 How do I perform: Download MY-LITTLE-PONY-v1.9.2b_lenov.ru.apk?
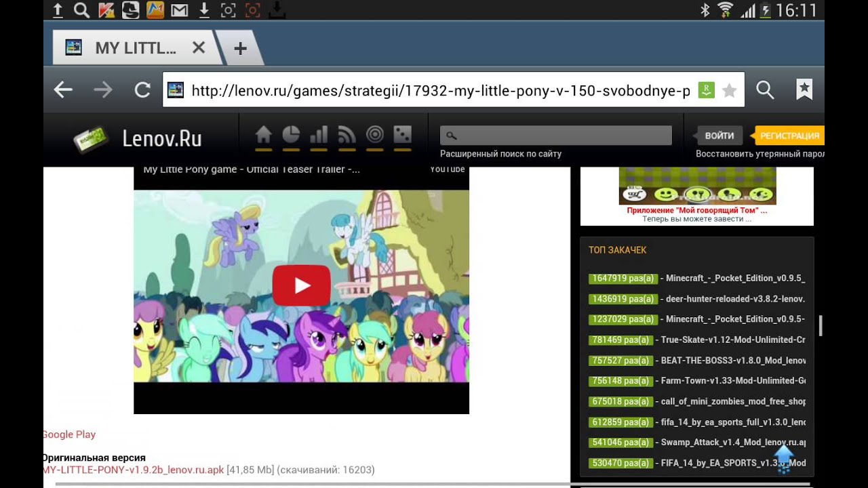pyautogui.click(x=133, y=470)
